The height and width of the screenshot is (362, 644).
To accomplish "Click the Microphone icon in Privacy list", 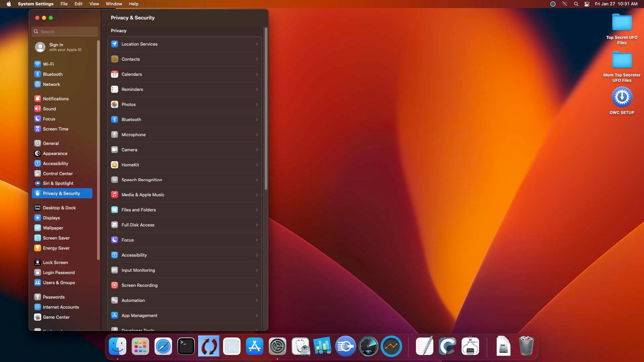I will pyautogui.click(x=115, y=135).
